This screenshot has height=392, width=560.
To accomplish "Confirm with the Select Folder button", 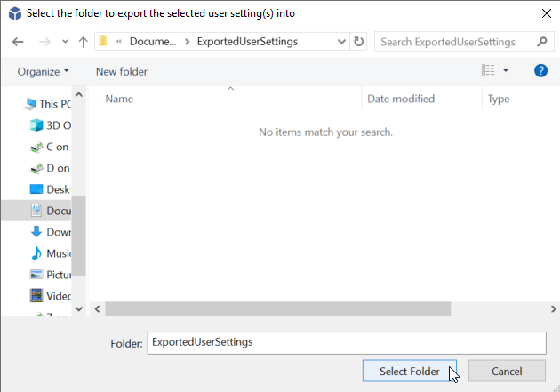I will tap(410, 371).
